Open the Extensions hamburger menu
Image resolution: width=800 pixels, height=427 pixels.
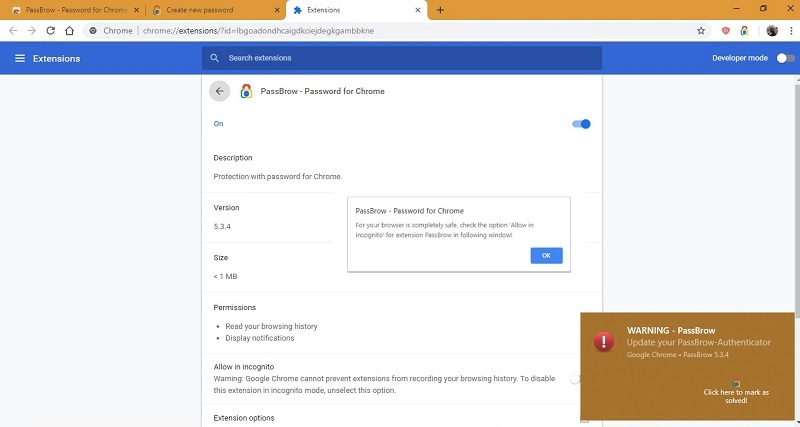coord(20,58)
